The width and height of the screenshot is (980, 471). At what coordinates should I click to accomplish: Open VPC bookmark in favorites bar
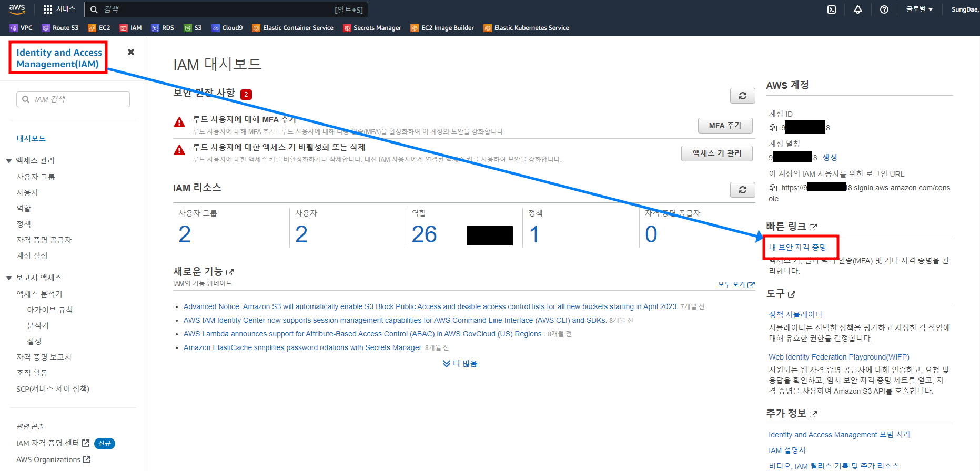pyautogui.click(x=21, y=28)
